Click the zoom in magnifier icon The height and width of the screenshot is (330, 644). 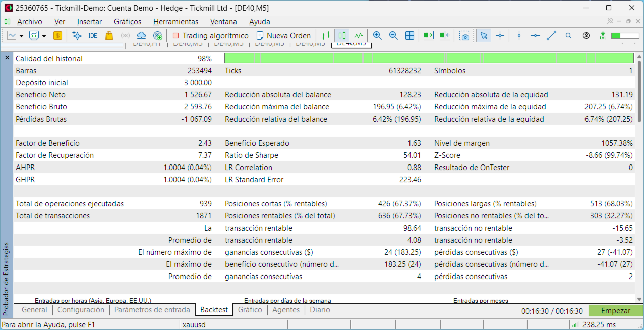(377, 36)
